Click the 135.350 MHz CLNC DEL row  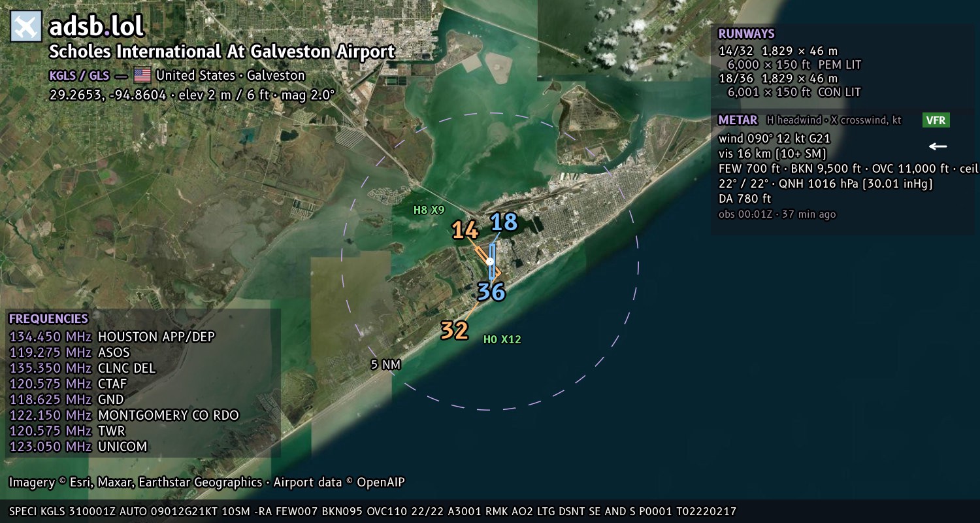(x=82, y=368)
